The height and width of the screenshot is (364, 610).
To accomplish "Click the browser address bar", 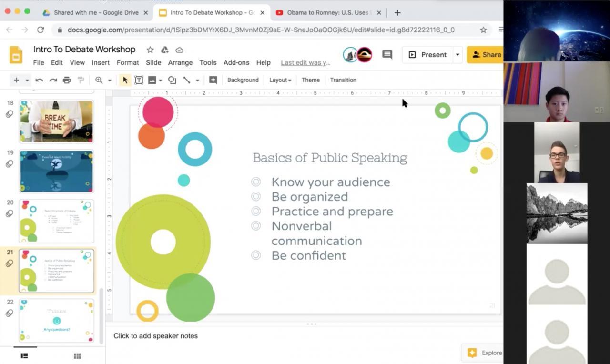I will 267,30.
